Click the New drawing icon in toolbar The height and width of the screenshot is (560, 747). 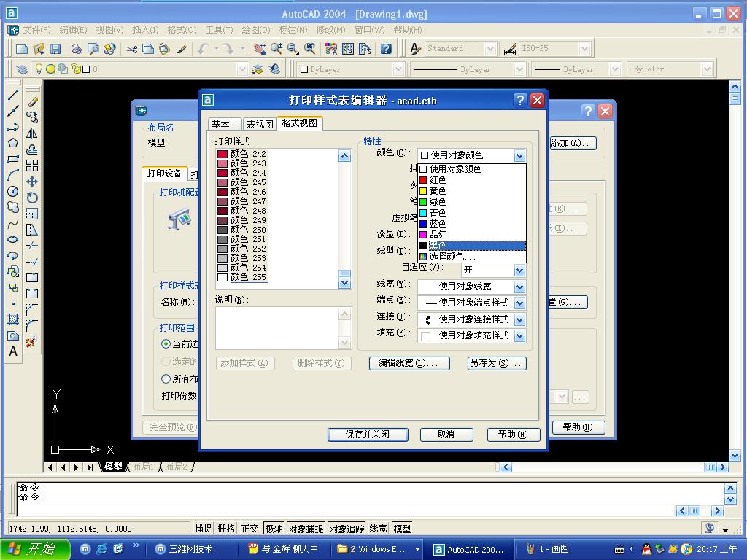[22, 49]
